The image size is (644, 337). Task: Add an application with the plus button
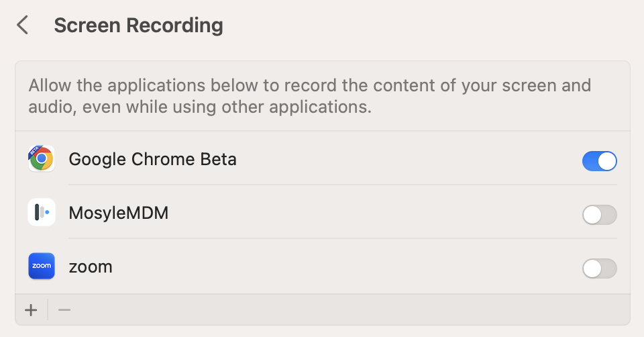(31, 310)
